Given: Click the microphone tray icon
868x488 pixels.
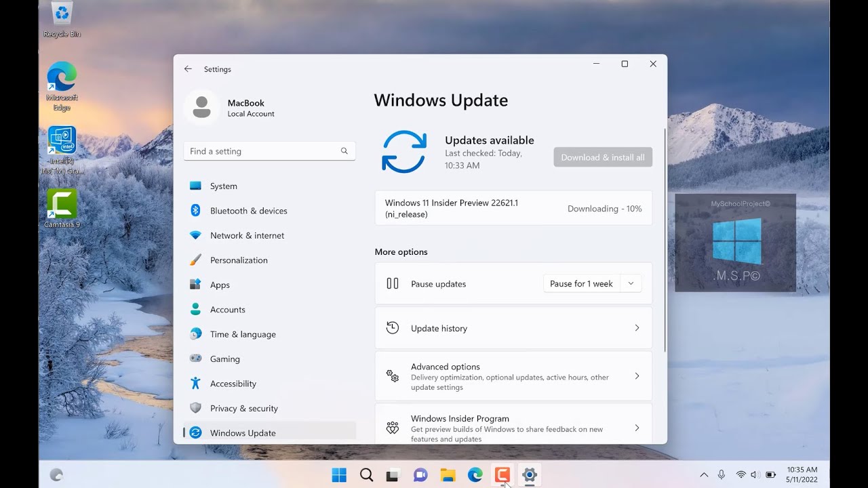Looking at the screenshot, I should (722, 475).
